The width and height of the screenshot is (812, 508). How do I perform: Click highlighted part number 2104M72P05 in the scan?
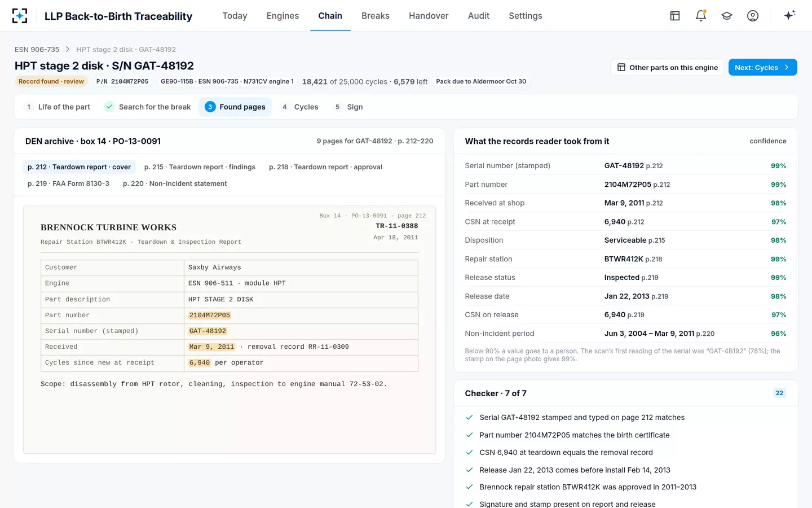(x=210, y=315)
